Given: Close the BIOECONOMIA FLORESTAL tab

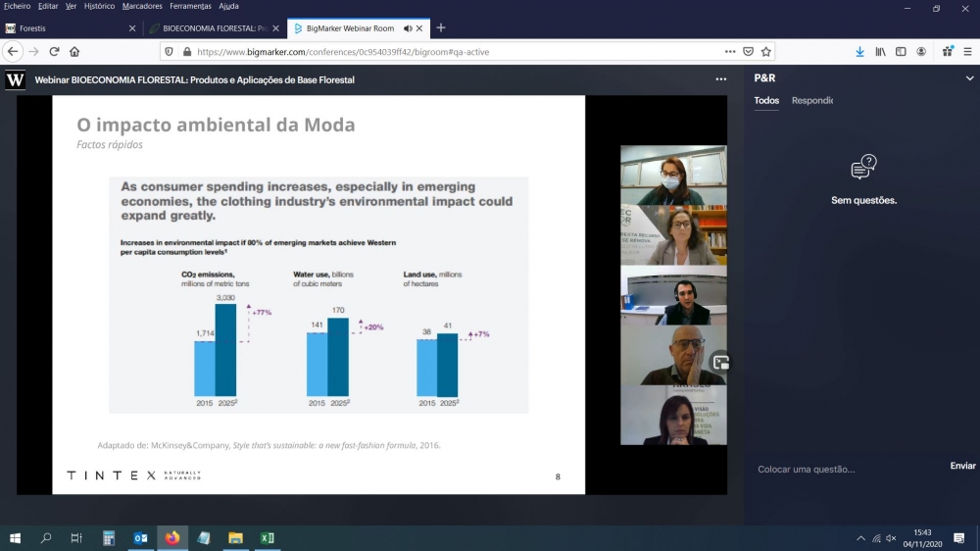Looking at the screenshot, I should (x=275, y=28).
